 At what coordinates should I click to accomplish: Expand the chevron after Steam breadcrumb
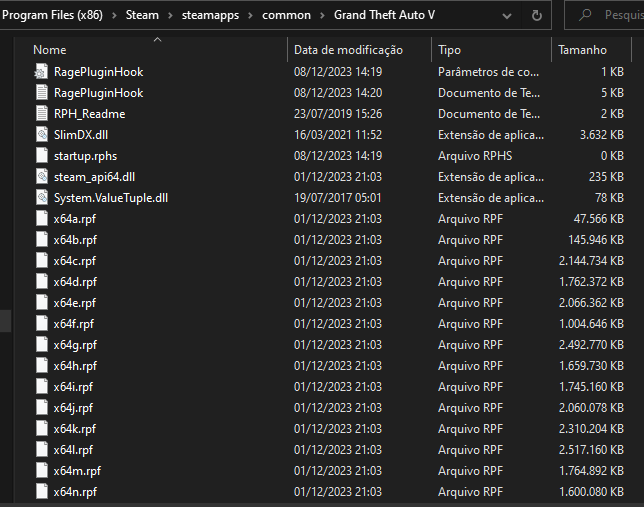[x=170, y=15]
